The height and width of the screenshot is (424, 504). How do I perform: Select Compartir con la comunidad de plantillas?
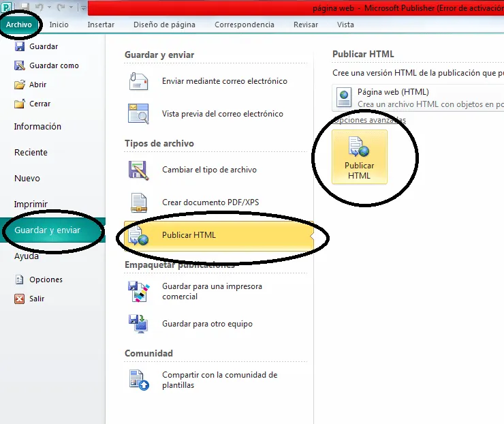219,380
